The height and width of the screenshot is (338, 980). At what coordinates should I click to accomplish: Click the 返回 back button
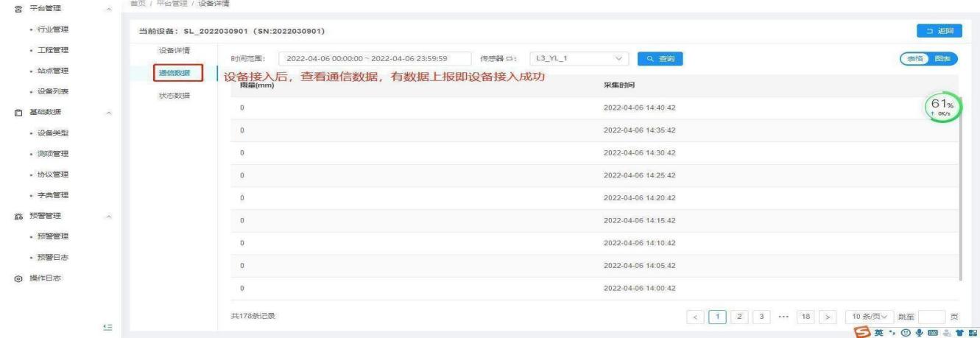point(939,31)
